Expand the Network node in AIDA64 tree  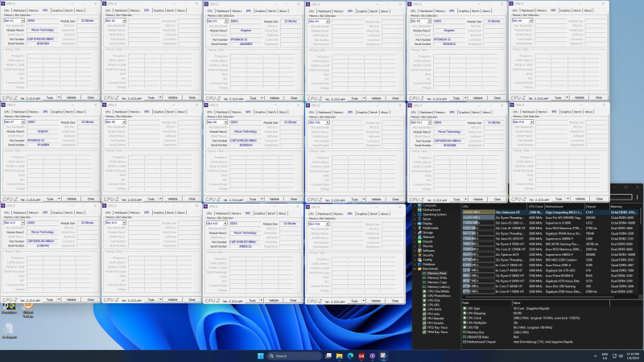(x=415, y=237)
